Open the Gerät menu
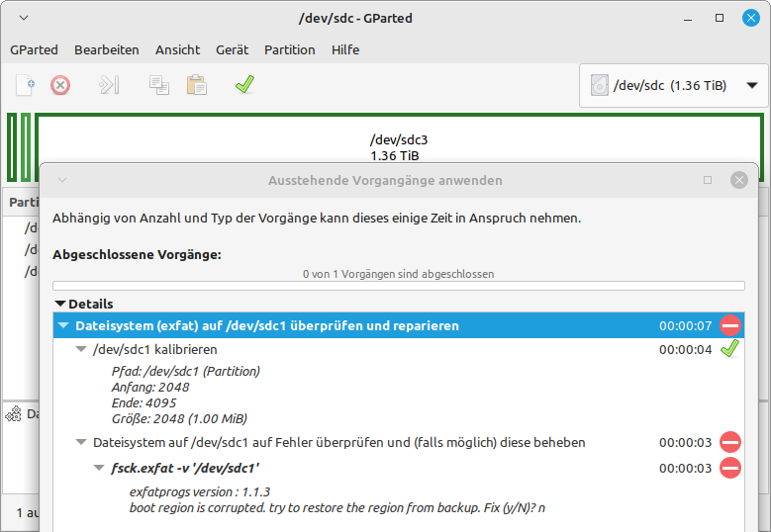This screenshot has width=771, height=532. (x=232, y=50)
